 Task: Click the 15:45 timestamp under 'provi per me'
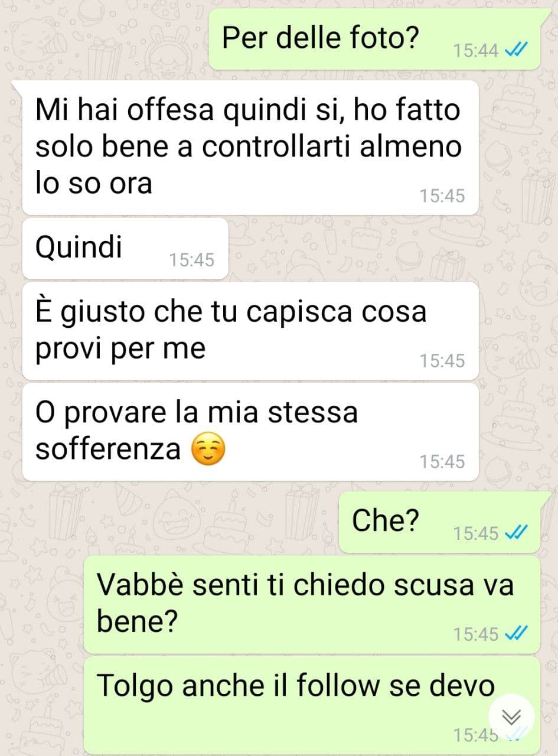(x=442, y=360)
